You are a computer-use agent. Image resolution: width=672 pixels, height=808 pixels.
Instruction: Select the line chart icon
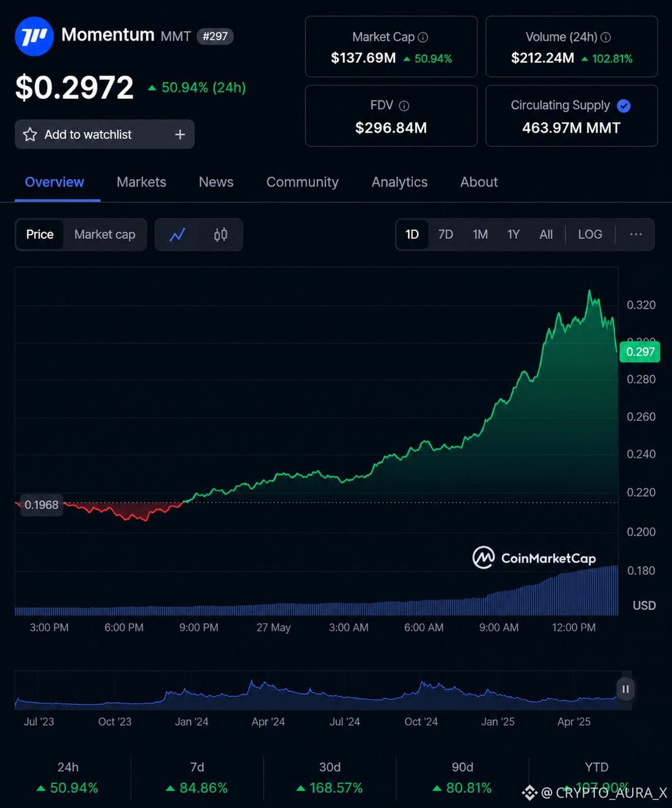(177, 234)
